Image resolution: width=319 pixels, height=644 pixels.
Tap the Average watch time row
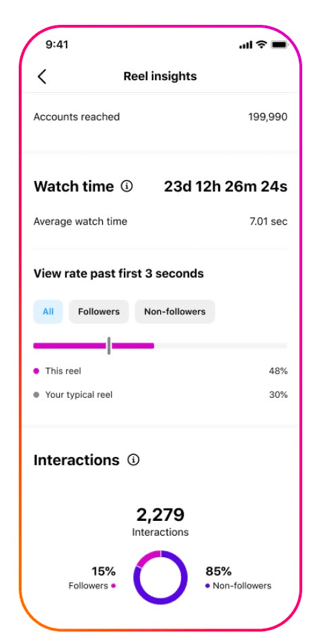click(x=160, y=222)
